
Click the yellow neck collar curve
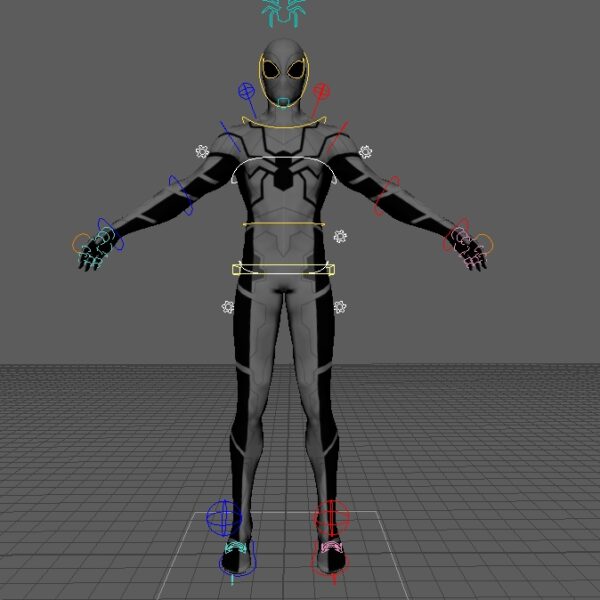pos(285,126)
